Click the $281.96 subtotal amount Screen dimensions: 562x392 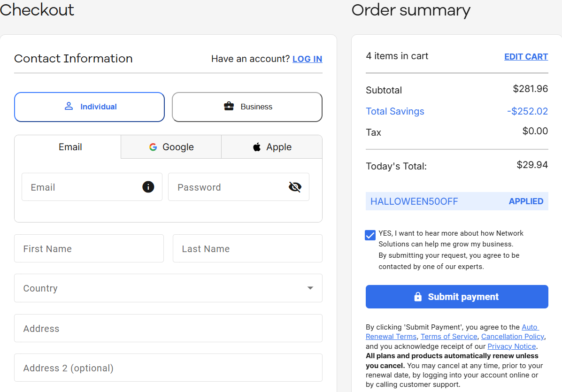click(530, 89)
